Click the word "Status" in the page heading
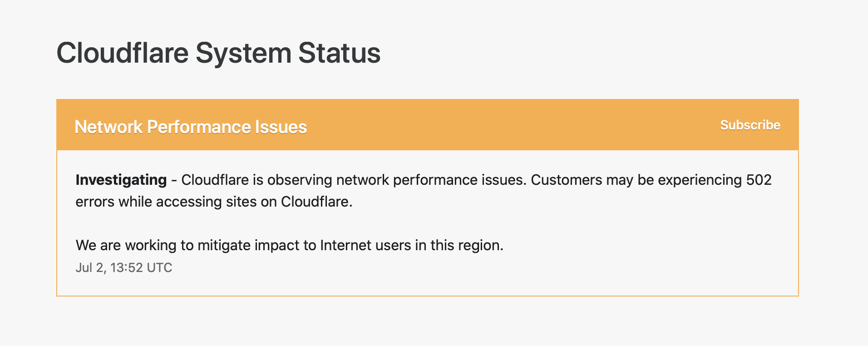Screen dimensions: 868x346 339,53
